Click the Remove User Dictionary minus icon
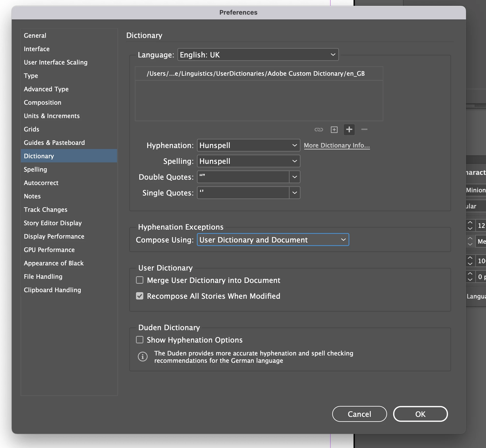486x448 pixels. click(x=364, y=130)
